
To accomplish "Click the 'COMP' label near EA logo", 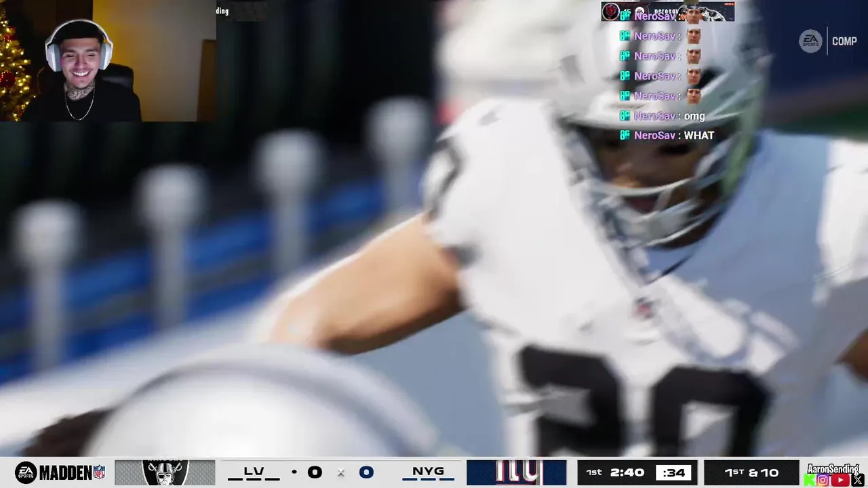I will [844, 41].
